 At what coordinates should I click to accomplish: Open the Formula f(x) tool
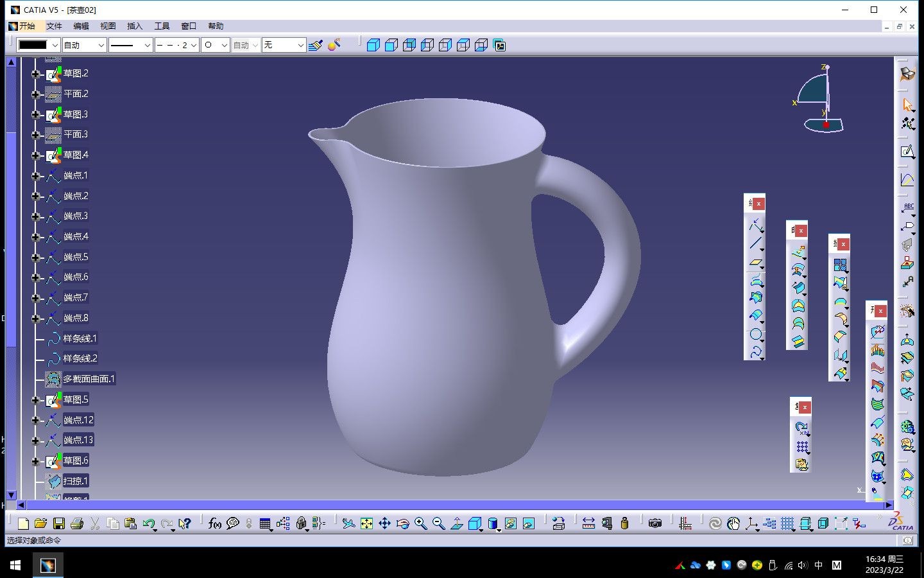coord(215,523)
